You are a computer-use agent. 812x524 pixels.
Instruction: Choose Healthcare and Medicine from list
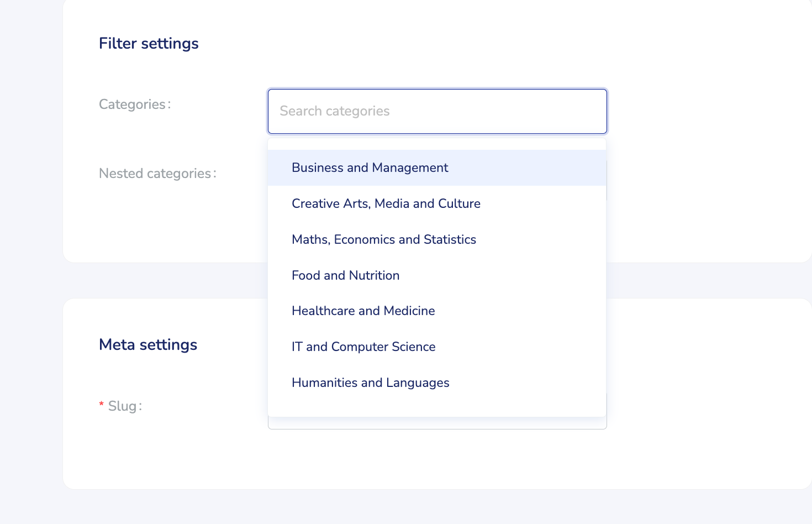click(x=363, y=311)
